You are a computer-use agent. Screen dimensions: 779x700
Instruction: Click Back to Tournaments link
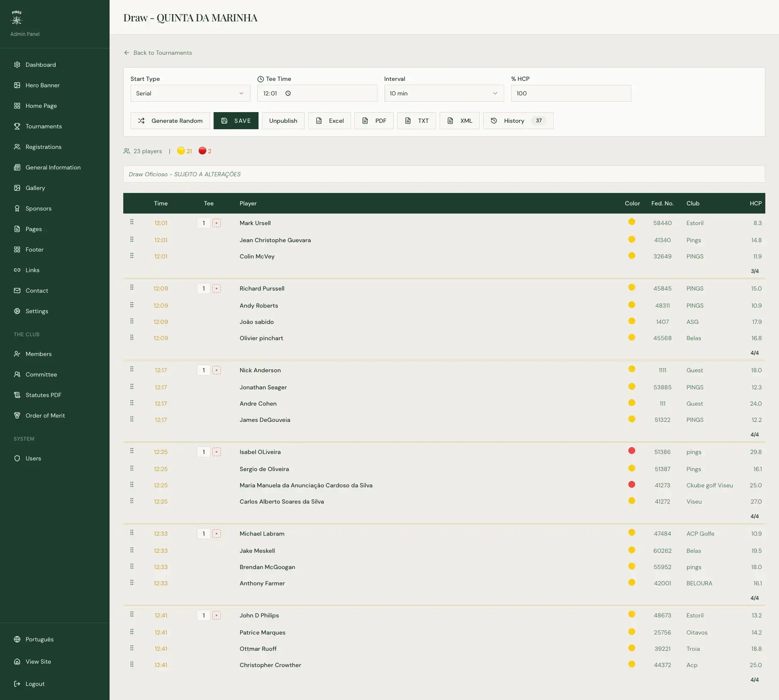click(158, 53)
